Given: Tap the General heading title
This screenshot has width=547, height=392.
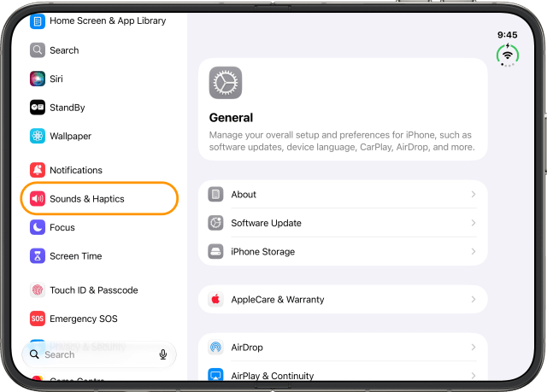Looking at the screenshot, I should coord(231,118).
